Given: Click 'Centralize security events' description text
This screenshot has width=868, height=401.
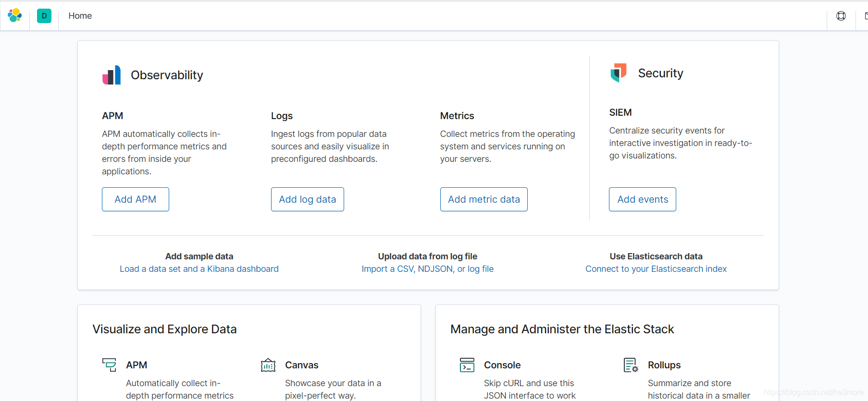Looking at the screenshot, I should tap(681, 143).
